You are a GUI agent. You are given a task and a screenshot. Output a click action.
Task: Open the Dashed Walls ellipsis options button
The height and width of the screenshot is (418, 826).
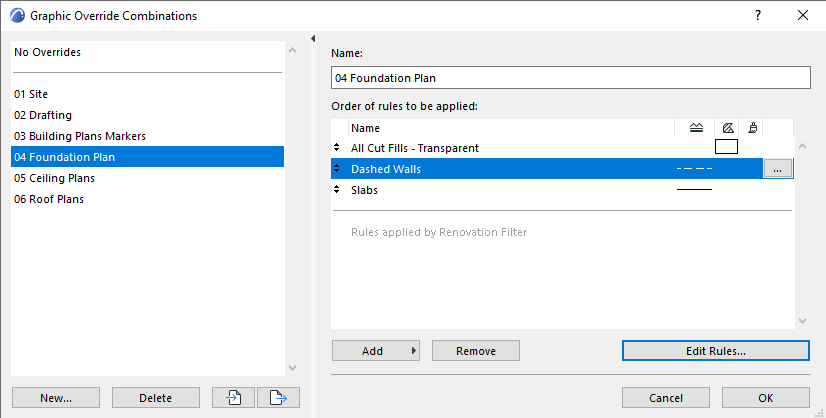pyautogui.click(x=778, y=169)
